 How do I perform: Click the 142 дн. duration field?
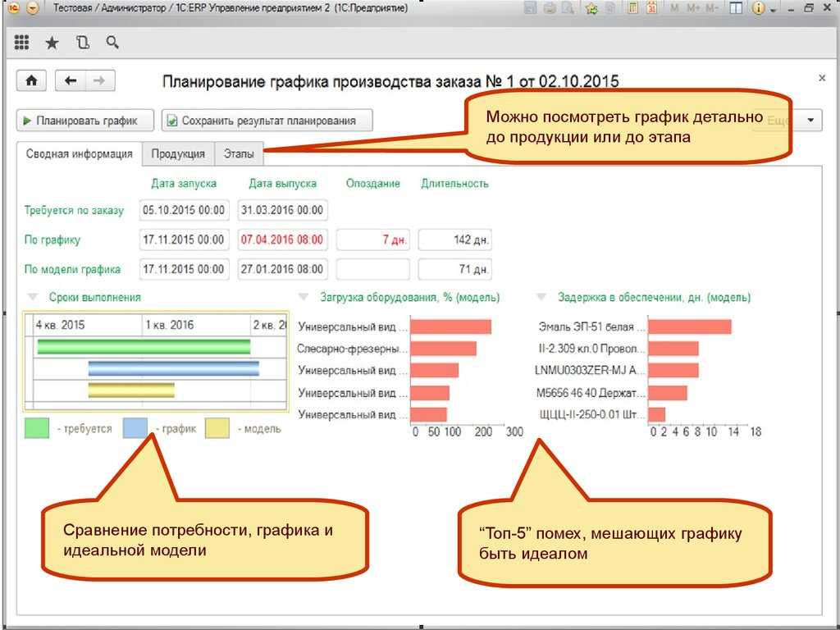click(454, 240)
